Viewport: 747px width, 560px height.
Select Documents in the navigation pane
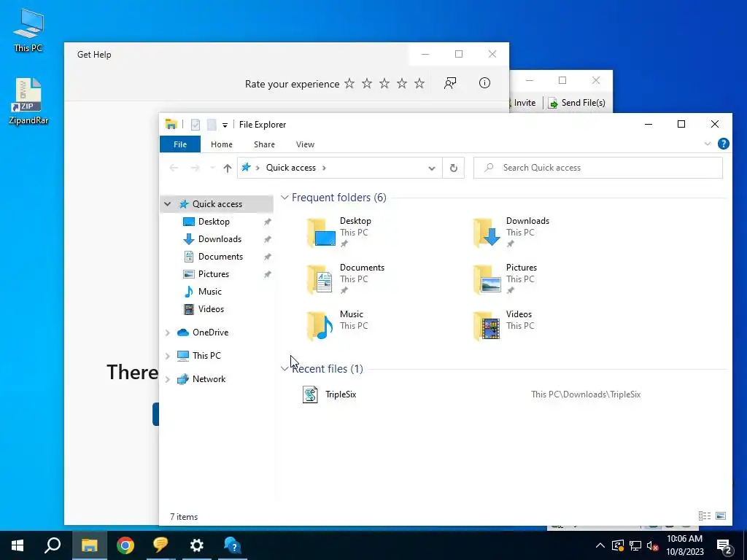220,257
